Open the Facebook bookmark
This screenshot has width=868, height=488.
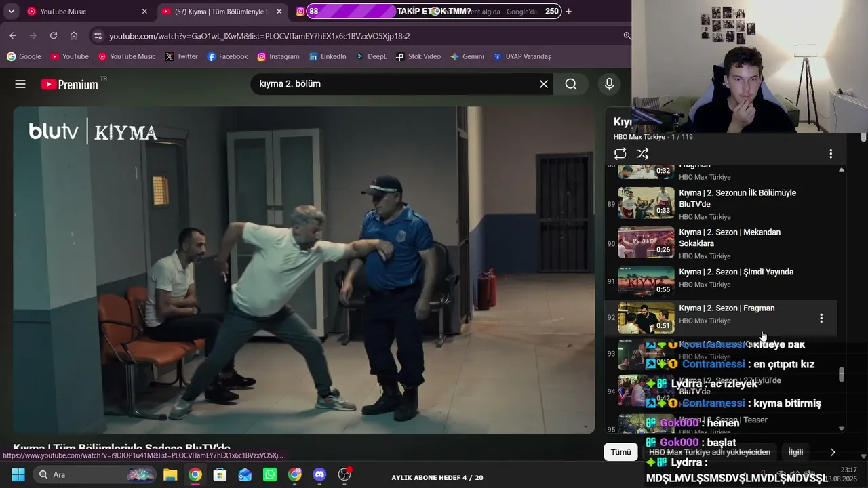(227, 56)
